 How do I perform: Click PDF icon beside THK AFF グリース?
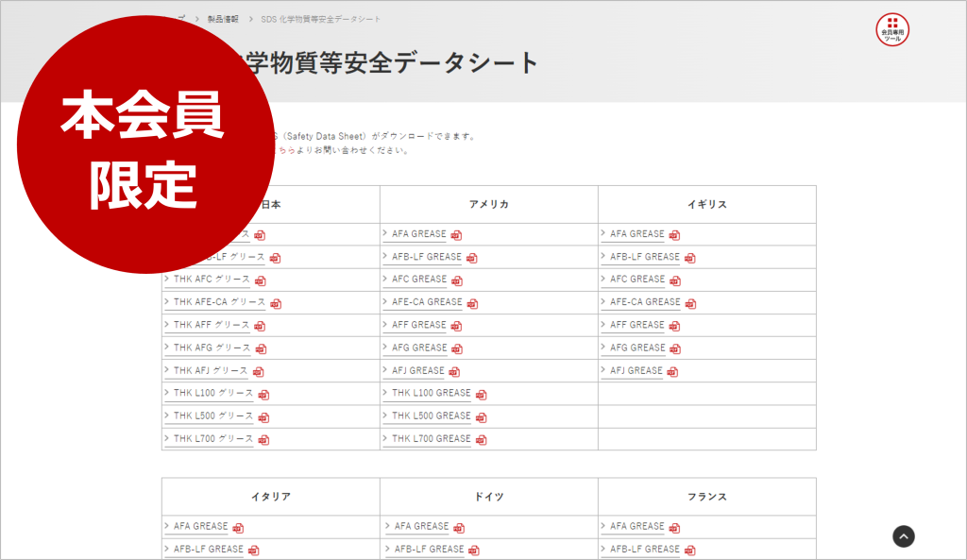[261, 326]
